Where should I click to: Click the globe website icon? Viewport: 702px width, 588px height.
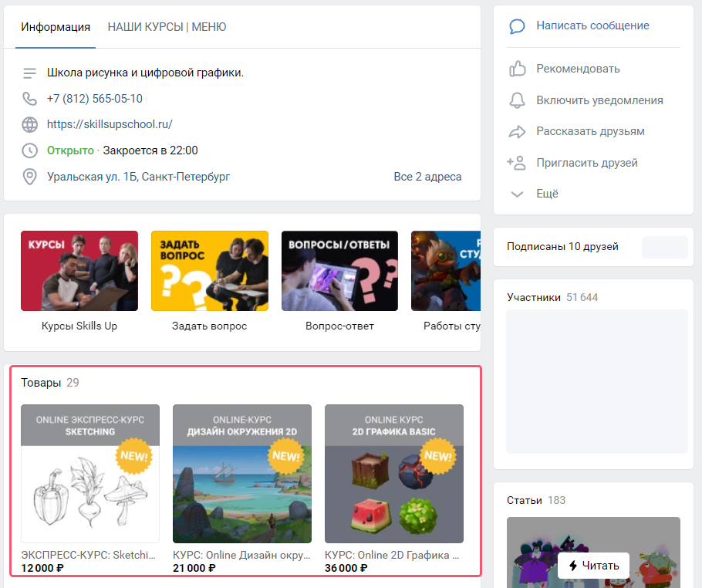tap(29, 124)
